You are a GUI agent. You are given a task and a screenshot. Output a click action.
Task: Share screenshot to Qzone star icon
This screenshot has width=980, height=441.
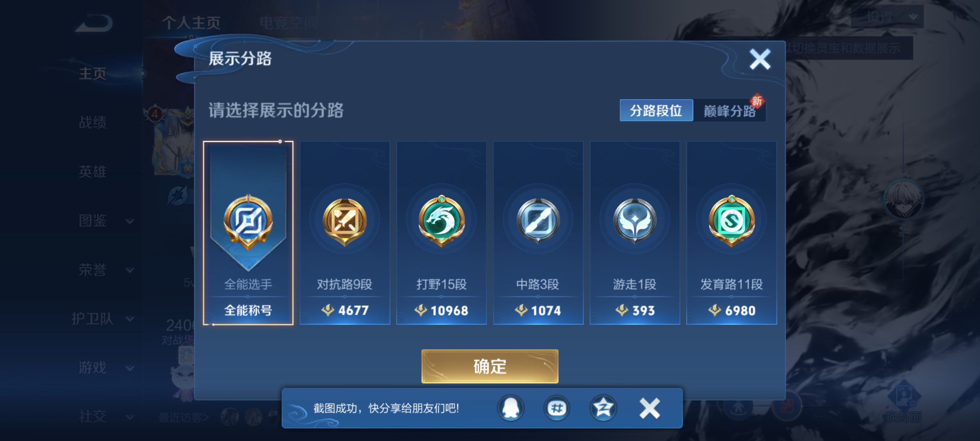(x=603, y=408)
